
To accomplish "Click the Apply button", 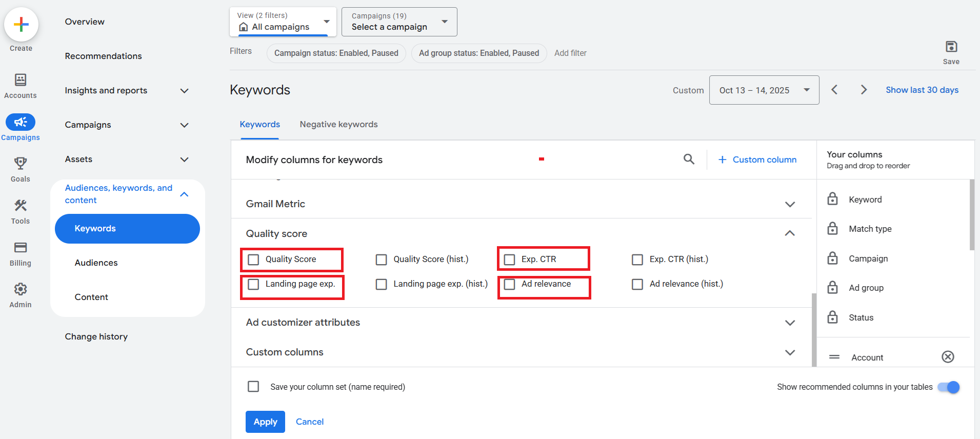I will [x=265, y=422].
